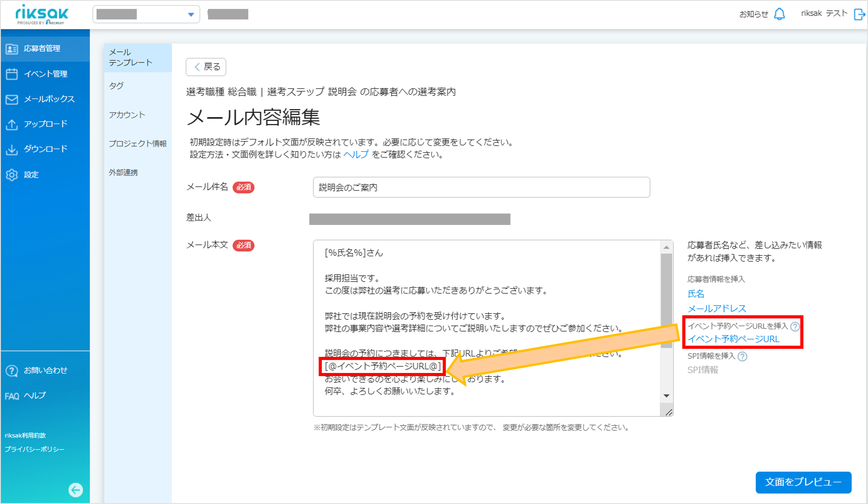Click the mail body scrollbar thumb
The image size is (868, 504).
[x=666, y=301]
